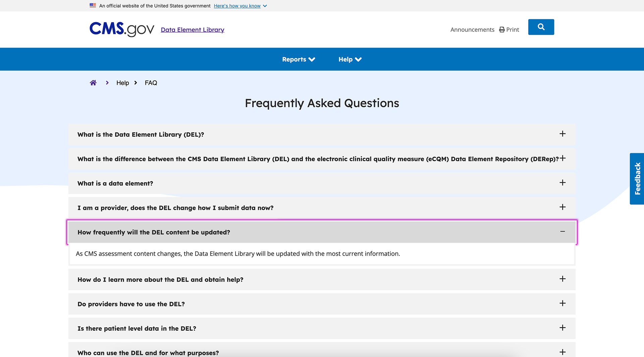Open the Reports dropdown menu
The image size is (644, 357).
299,59
